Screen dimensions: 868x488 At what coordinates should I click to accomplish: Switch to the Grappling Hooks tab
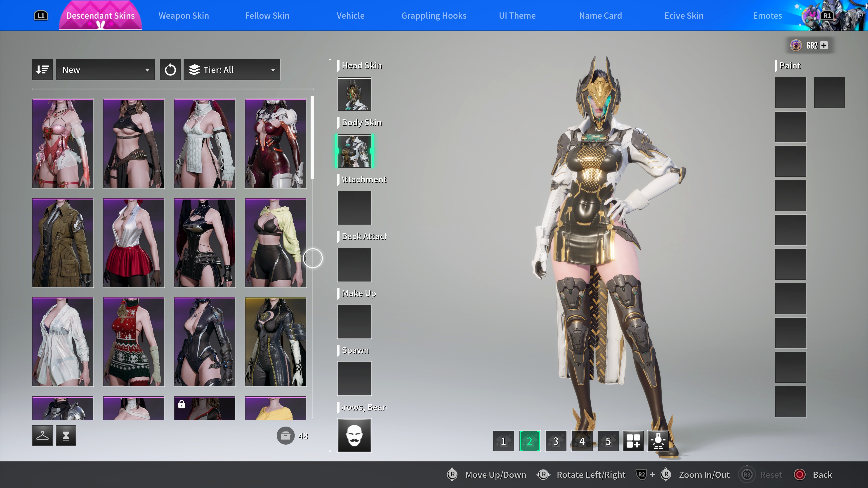pyautogui.click(x=434, y=16)
